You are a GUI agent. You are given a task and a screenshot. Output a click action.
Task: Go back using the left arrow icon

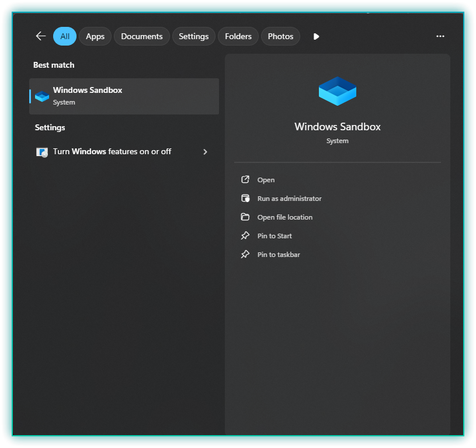41,36
